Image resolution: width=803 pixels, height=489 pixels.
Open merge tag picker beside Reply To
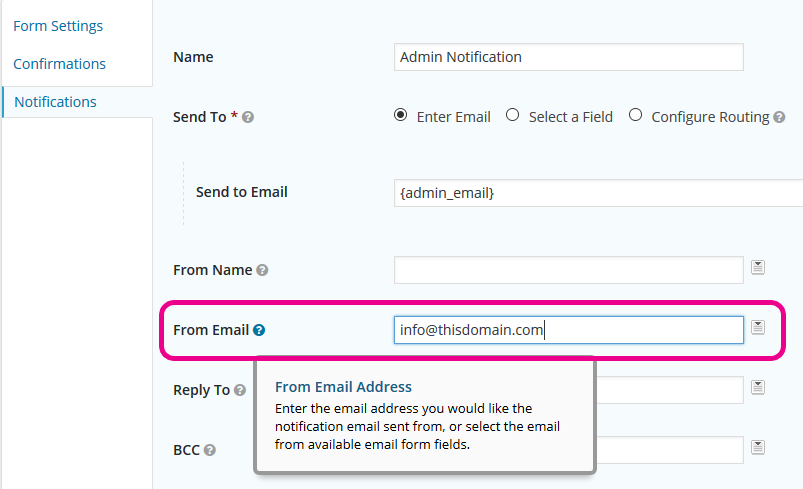click(758, 387)
